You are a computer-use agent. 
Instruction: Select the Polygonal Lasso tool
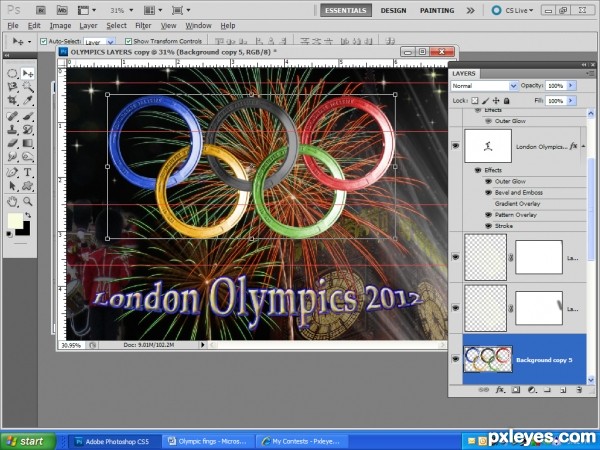(12, 87)
